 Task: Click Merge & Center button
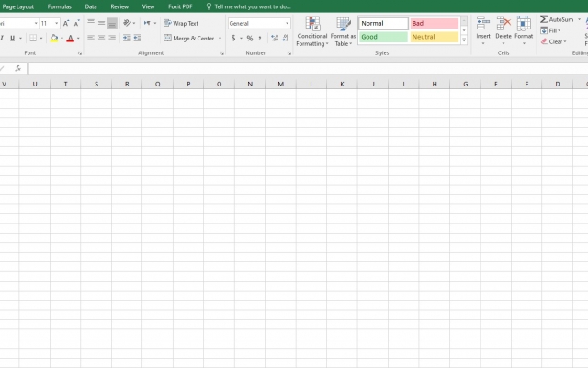tap(189, 39)
